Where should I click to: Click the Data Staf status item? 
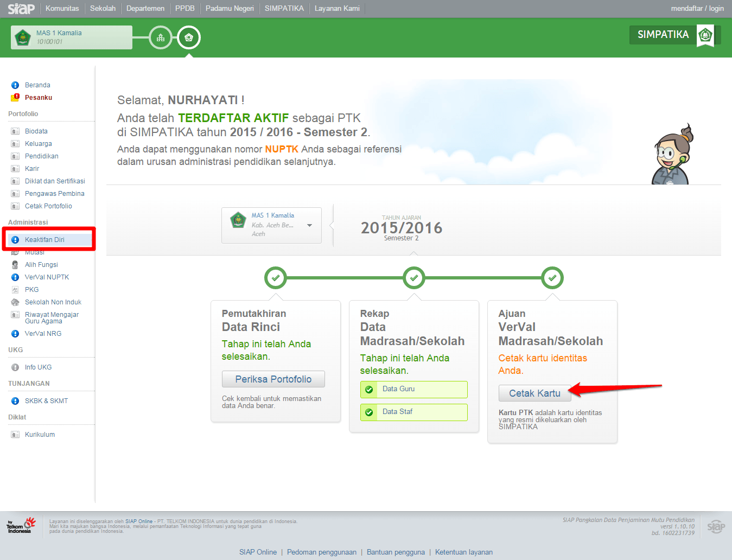point(414,412)
